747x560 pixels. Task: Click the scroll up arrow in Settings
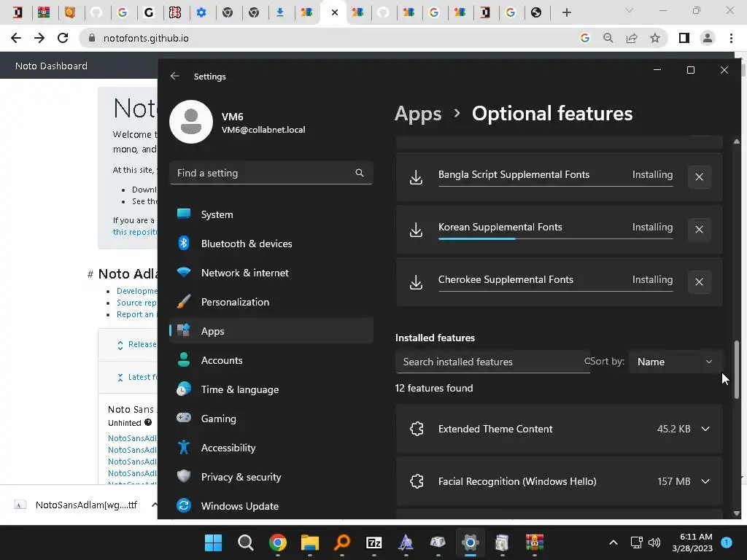737,141
